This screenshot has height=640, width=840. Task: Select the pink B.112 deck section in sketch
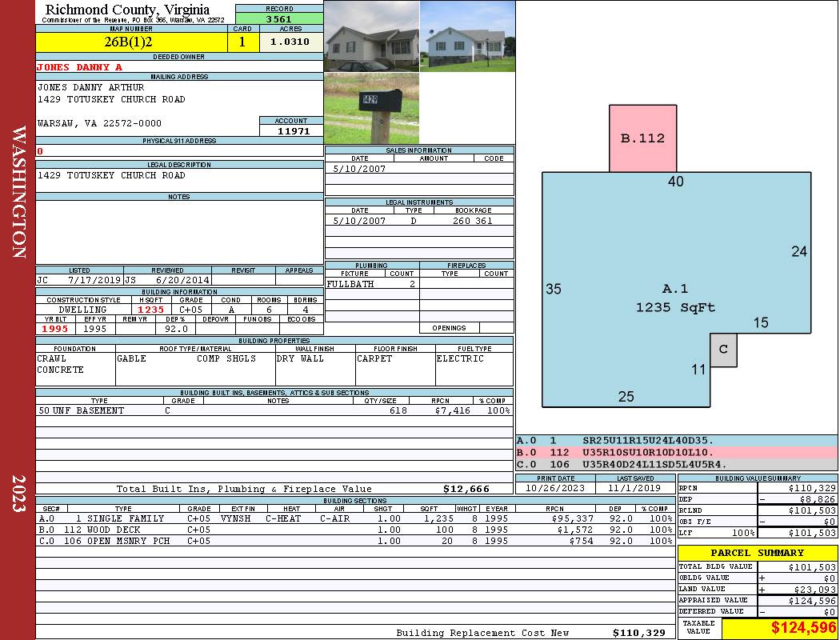pos(643,138)
